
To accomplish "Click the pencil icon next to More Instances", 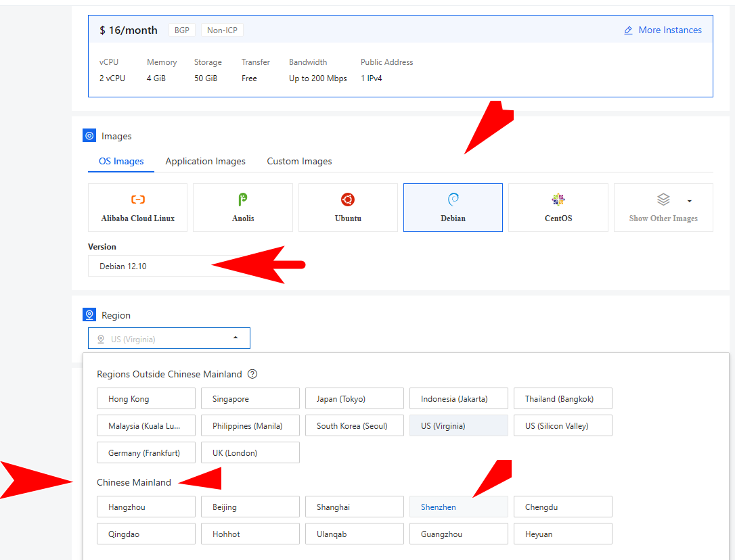I will pos(629,30).
